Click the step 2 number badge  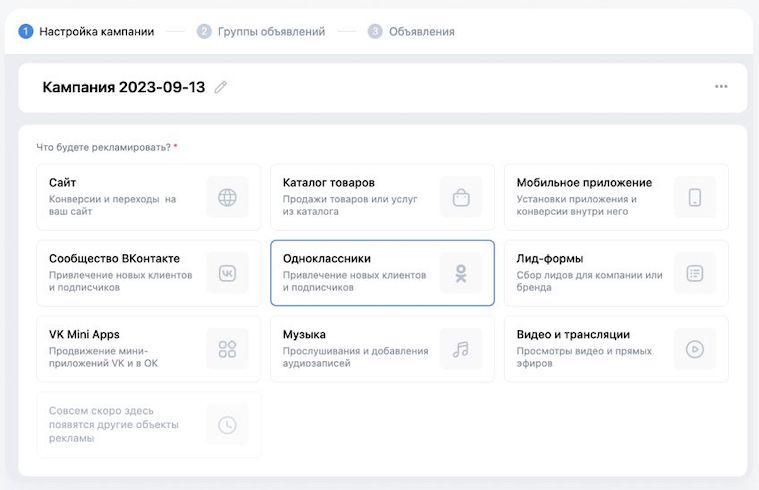(x=204, y=31)
